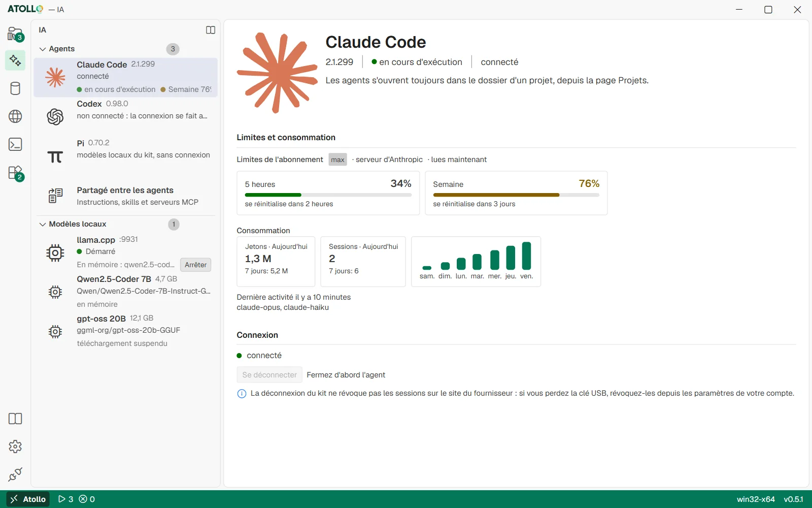This screenshot has height=508, width=812.
Task: Open settings via the gear icon
Action: click(15, 447)
